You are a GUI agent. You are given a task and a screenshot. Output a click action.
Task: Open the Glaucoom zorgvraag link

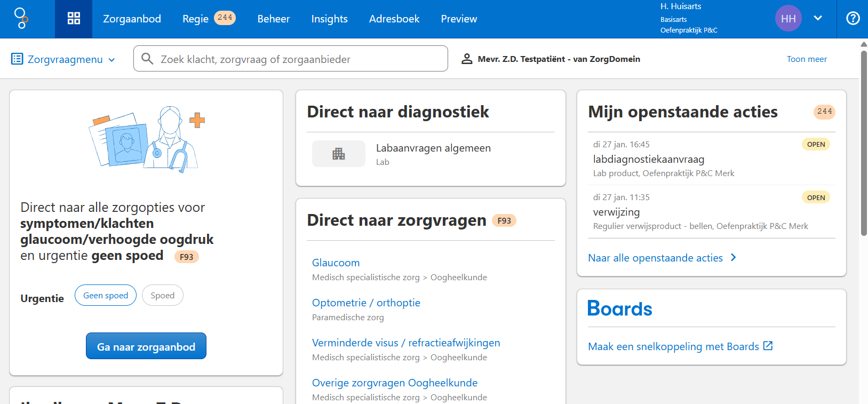[x=336, y=263]
